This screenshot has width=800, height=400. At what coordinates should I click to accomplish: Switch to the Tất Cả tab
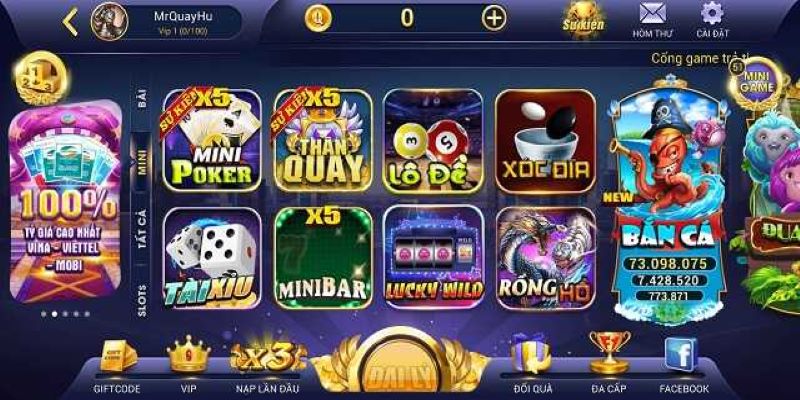(141, 228)
